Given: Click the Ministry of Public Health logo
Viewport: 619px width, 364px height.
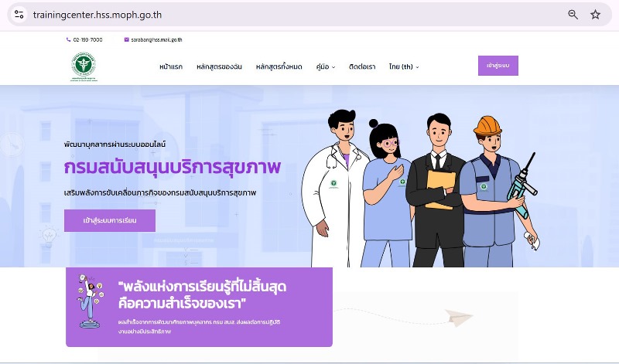Looking at the screenshot, I should point(84,66).
